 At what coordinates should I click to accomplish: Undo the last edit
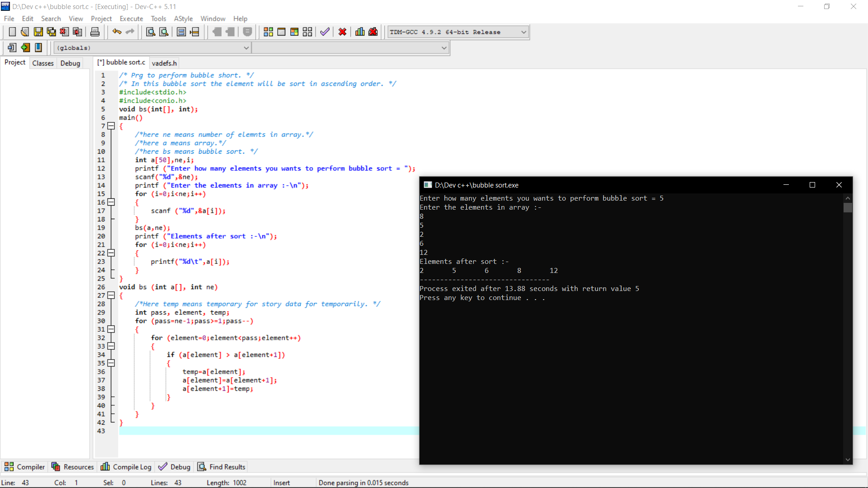(117, 32)
